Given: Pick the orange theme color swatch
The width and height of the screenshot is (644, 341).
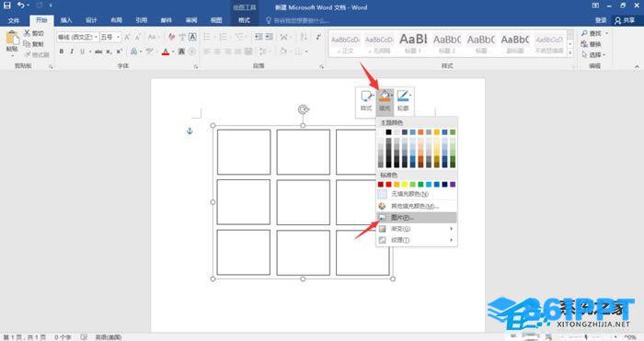Looking at the screenshot, I should pos(420,132).
